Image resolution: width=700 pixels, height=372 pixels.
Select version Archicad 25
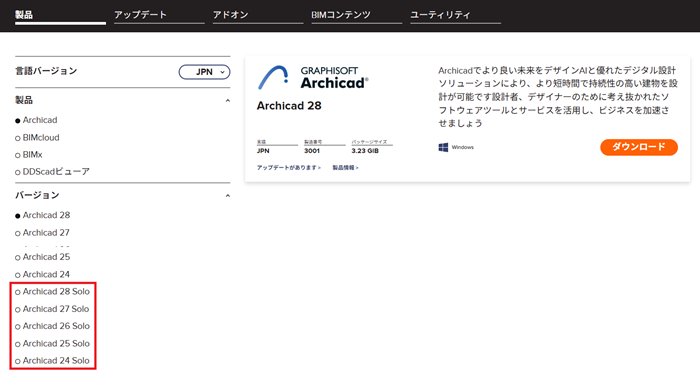pos(42,257)
